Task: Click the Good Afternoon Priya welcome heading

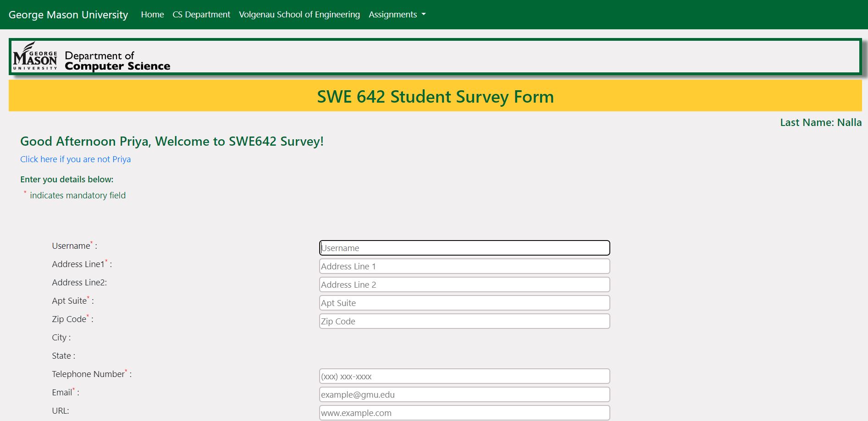Action: click(x=172, y=141)
